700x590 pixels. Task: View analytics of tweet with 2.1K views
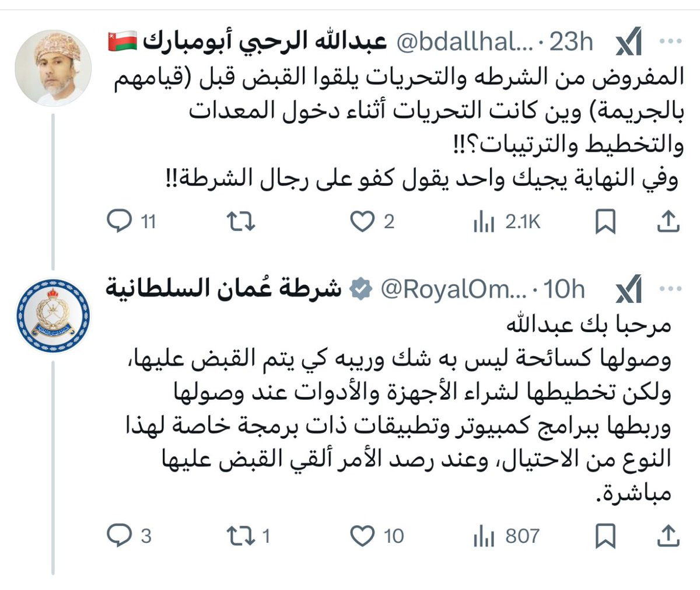(484, 222)
